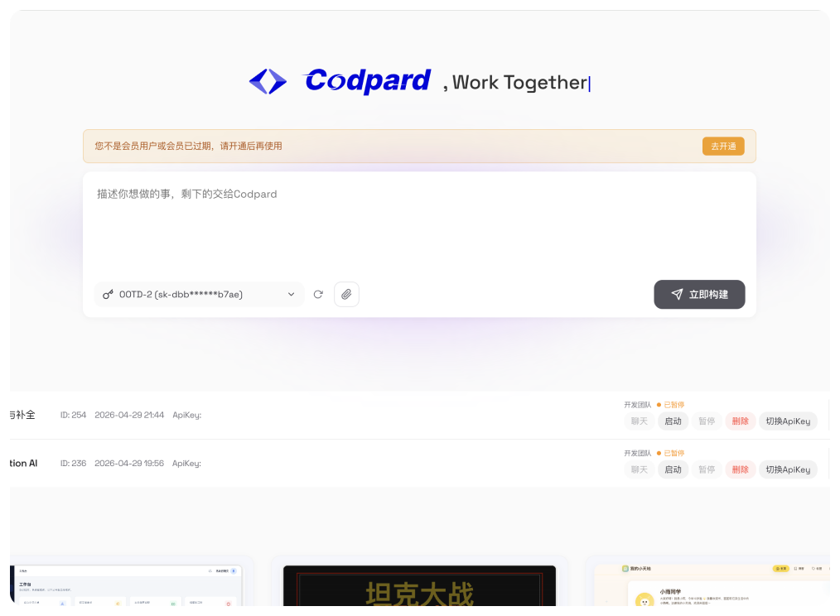Click the Codpard brand name text

pyautogui.click(x=368, y=81)
